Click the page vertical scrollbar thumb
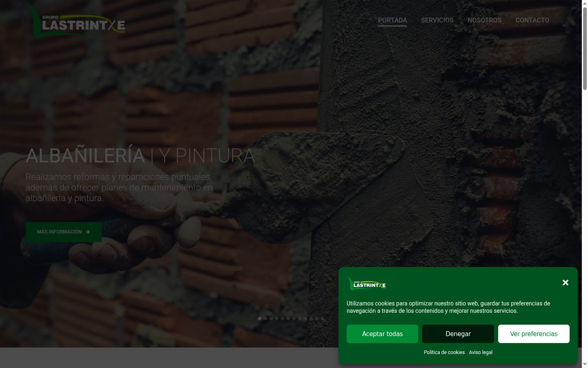 [585, 48]
